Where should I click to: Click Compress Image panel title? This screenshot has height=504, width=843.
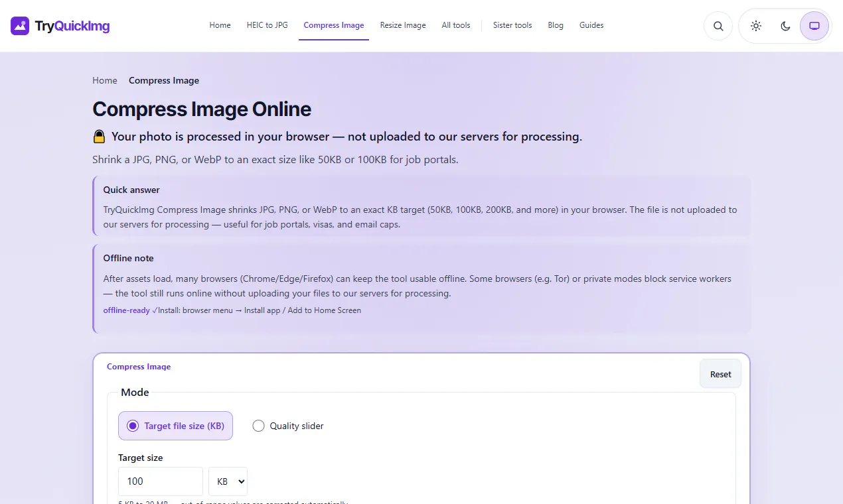click(x=139, y=367)
